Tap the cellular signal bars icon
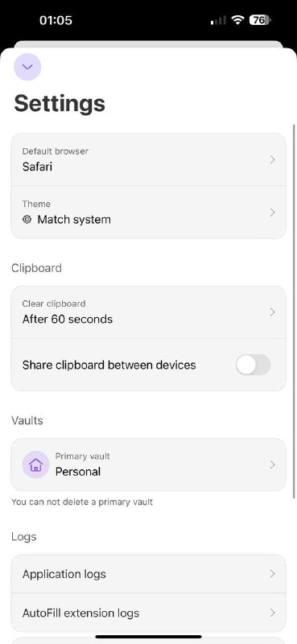 [x=217, y=20]
